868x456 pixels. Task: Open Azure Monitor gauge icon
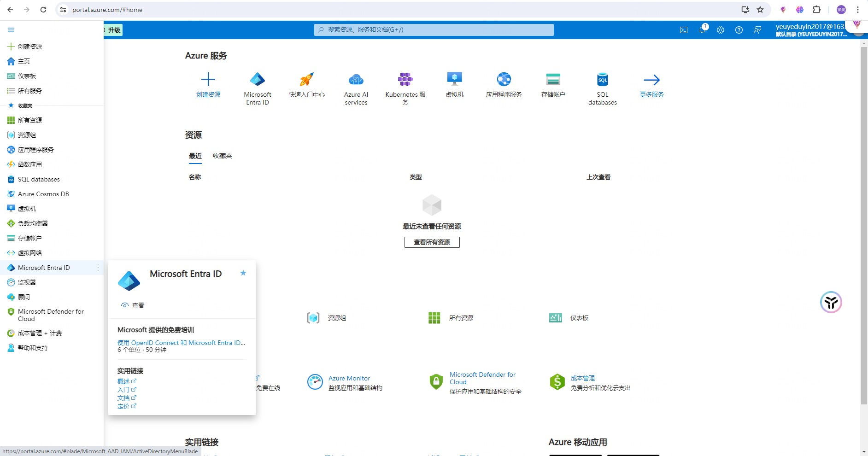[315, 382]
